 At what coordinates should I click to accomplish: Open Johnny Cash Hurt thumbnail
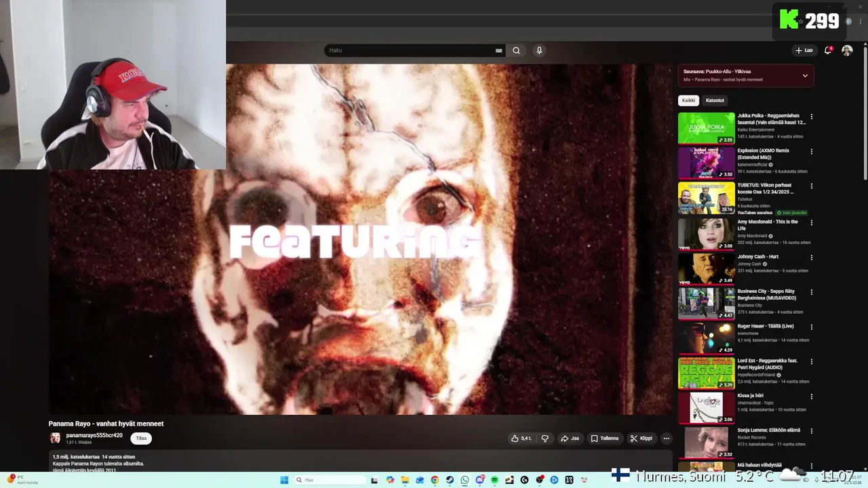point(706,269)
